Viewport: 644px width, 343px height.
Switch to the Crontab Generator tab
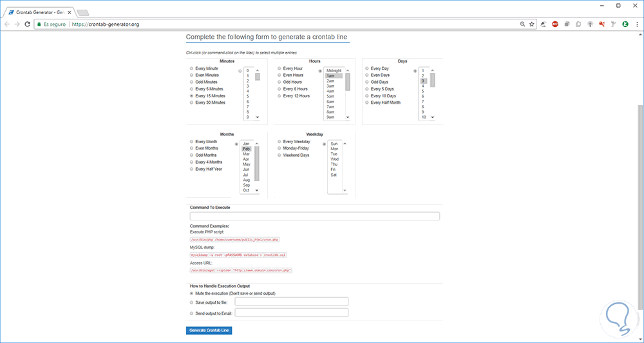[x=39, y=12]
